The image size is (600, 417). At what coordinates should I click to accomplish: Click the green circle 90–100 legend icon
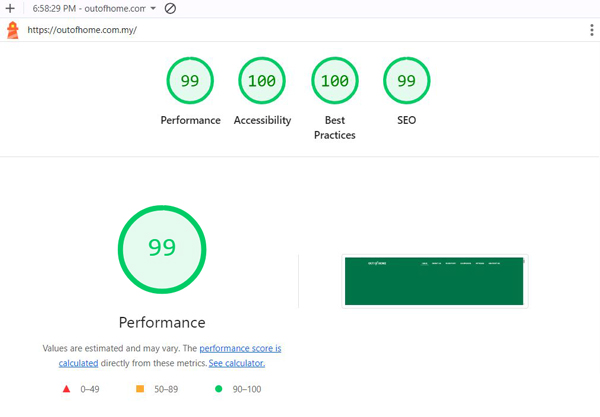pos(218,389)
